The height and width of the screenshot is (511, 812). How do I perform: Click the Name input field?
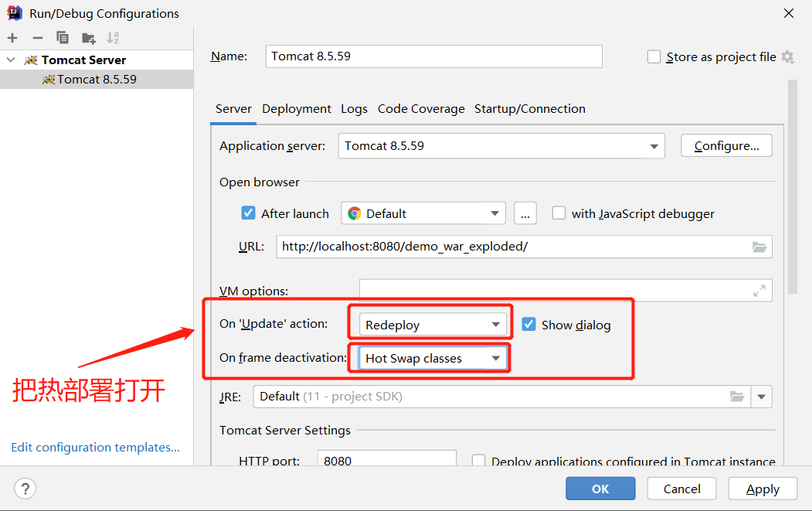tap(434, 56)
